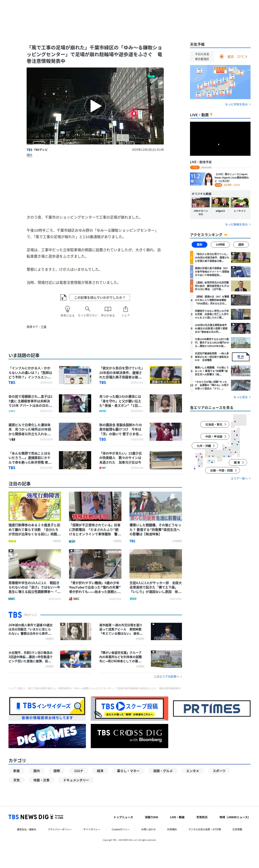This screenshot has width=259, height=868.
Task: Open the edge23 original video
Action: [220, 205]
